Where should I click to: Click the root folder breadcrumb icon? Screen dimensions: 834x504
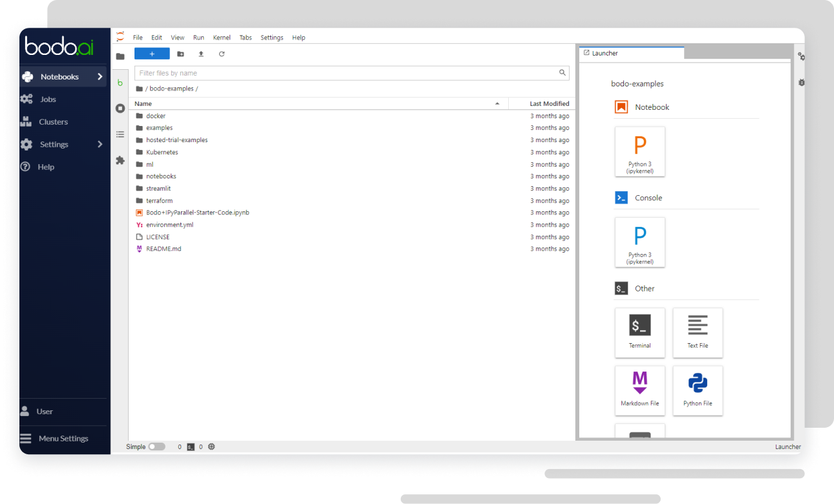tap(139, 89)
